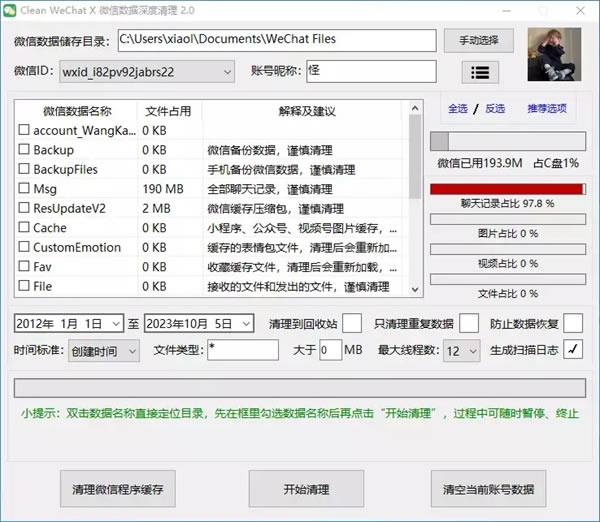The image size is (600, 522).
Task: Click the 推荐选项 link
Action: [x=547, y=109]
